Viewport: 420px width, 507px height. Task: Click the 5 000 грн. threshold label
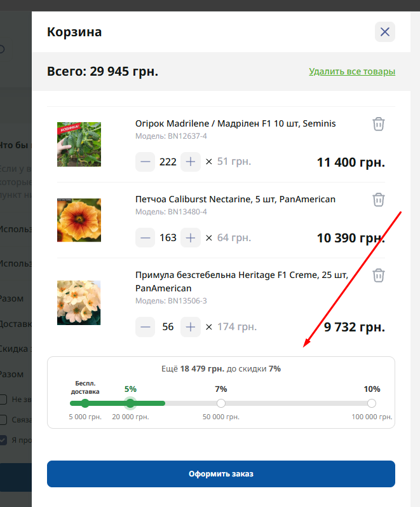pyautogui.click(x=85, y=417)
